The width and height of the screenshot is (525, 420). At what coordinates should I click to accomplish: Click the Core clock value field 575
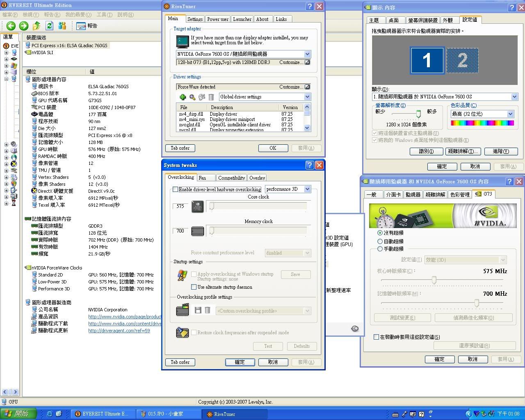pos(180,206)
